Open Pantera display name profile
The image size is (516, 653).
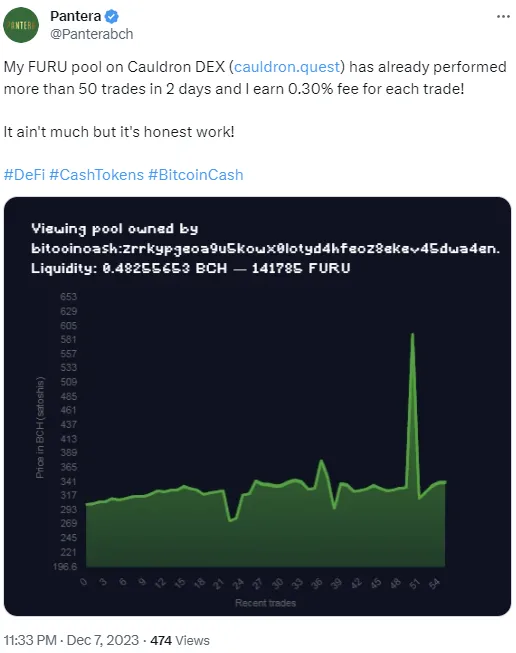[75, 16]
